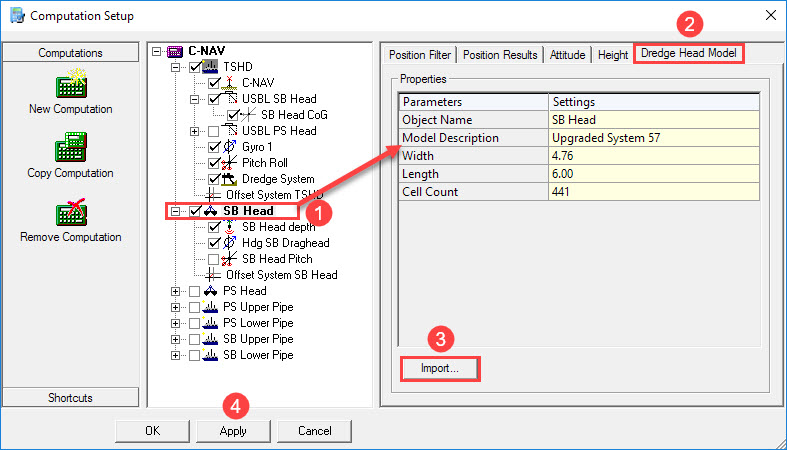Expand the PS Lower Pipe node
The height and width of the screenshot is (450, 787).
coord(175,324)
